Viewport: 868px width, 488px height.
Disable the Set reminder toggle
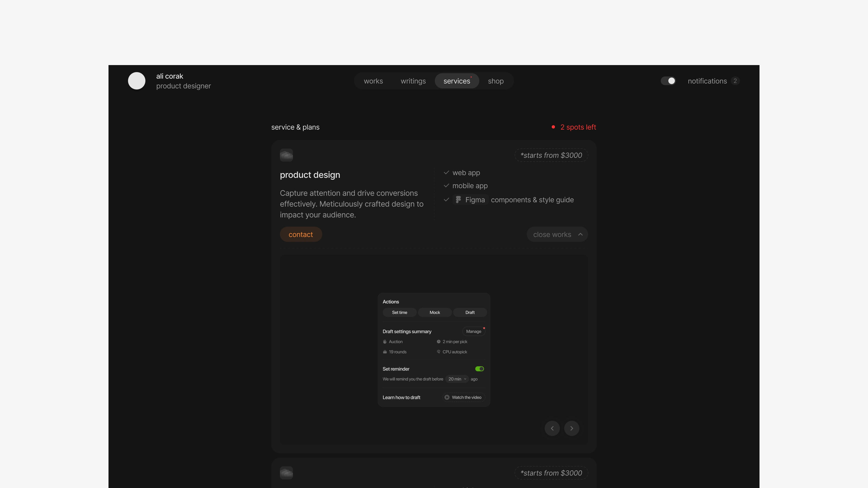tap(480, 369)
